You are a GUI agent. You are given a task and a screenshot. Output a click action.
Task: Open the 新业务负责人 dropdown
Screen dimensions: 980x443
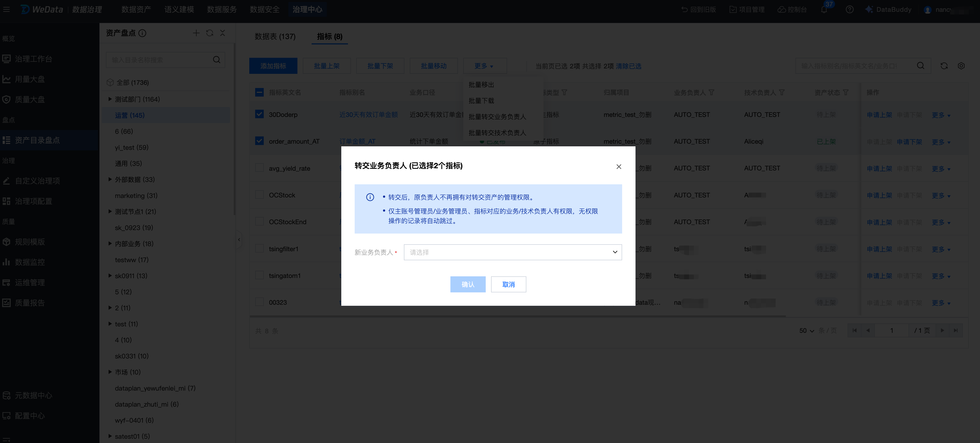[x=512, y=252]
